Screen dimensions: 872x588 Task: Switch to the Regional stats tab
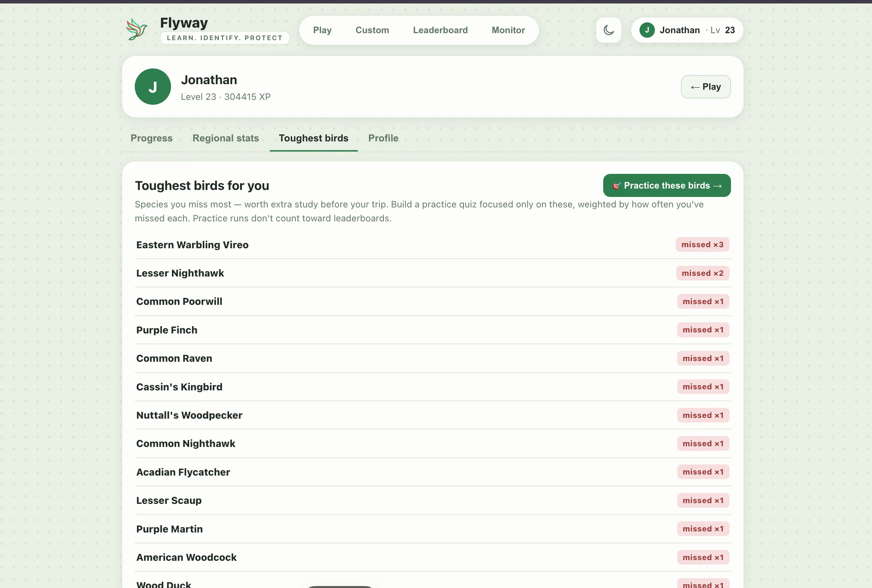(226, 138)
